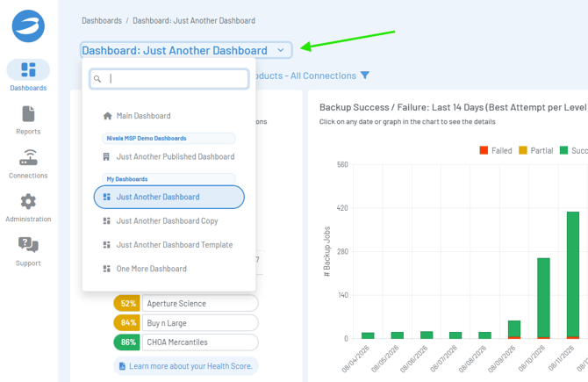Open Connections router icon in sidebar
This screenshot has width=588, height=382.
28,157
